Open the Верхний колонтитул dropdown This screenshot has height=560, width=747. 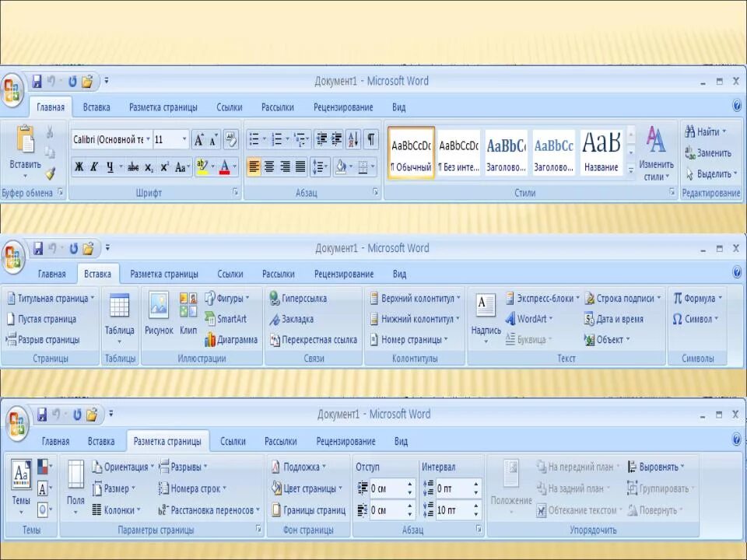416,298
